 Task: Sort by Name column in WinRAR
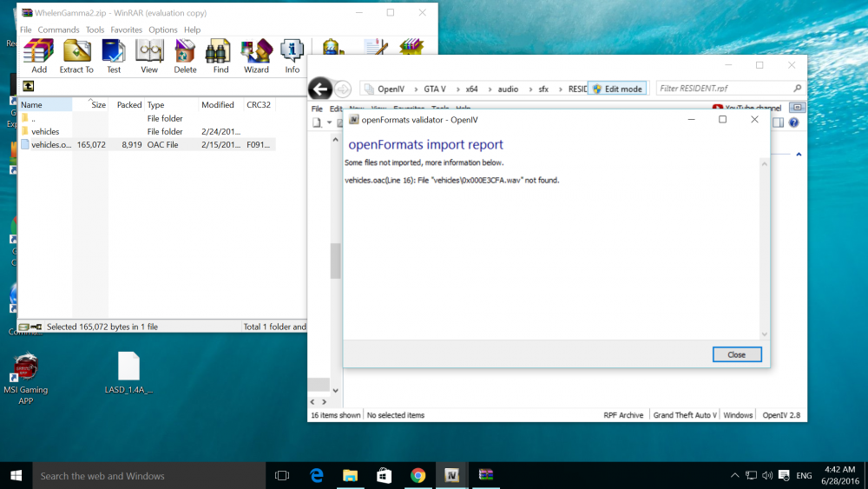[45, 104]
